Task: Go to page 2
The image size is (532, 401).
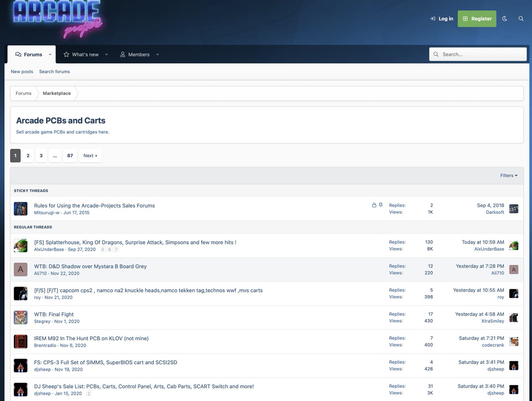Action: tap(28, 156)
